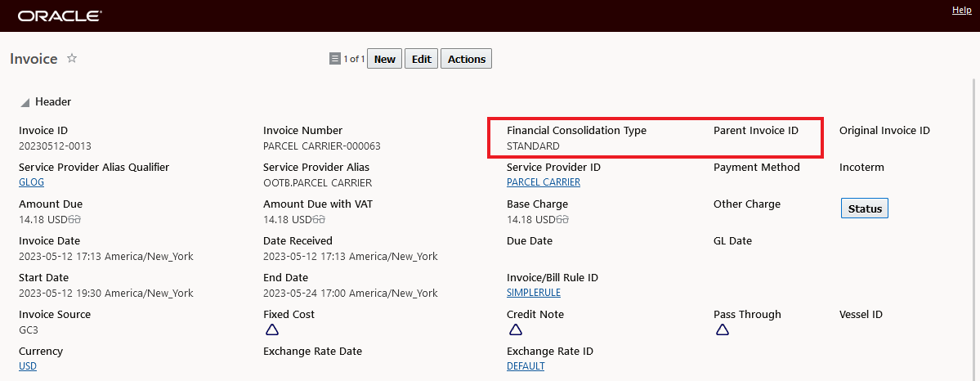Click the Edit button

[421, 59]
